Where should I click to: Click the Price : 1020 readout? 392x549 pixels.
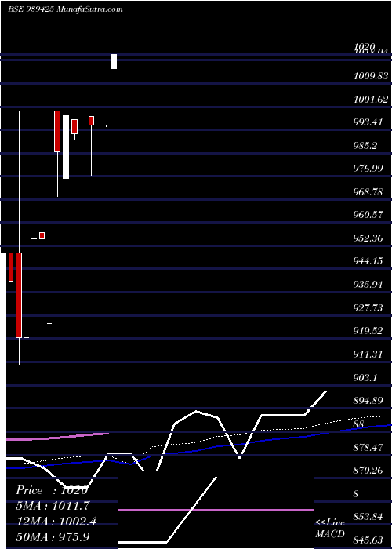52,490
